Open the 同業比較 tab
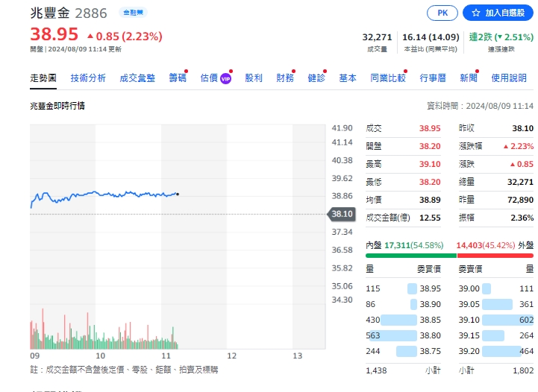This screenshot has height=392, width=538. pyautogui.click(x=388, y=78)
